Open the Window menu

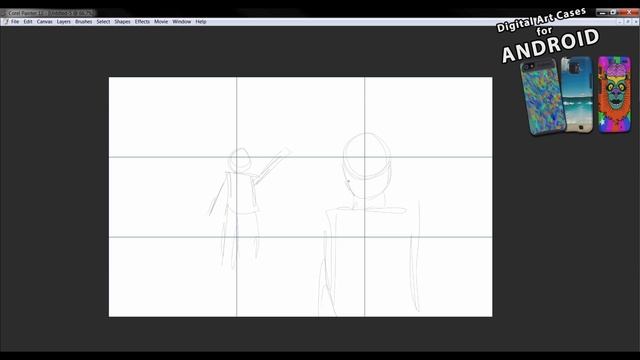tap(182, 22)
